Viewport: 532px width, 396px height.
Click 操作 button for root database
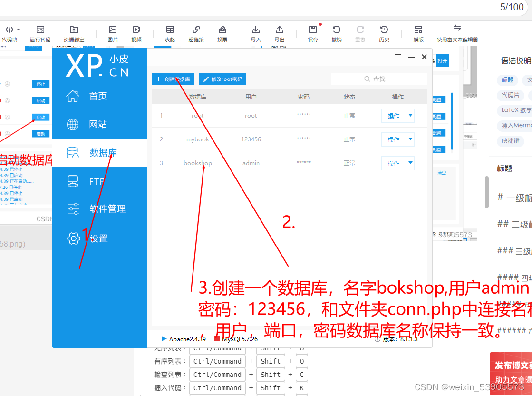coord(394,116)
